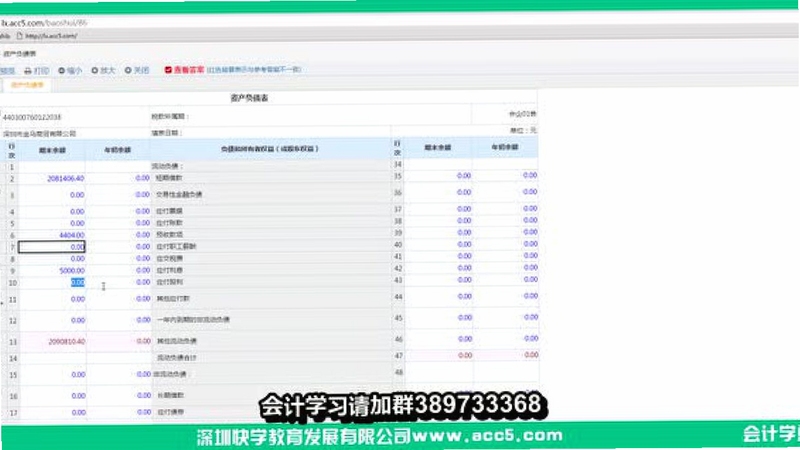800x450 pixels.
Task: Click the 关闭 close icon in toolbar
Action: tap(128, 70)
